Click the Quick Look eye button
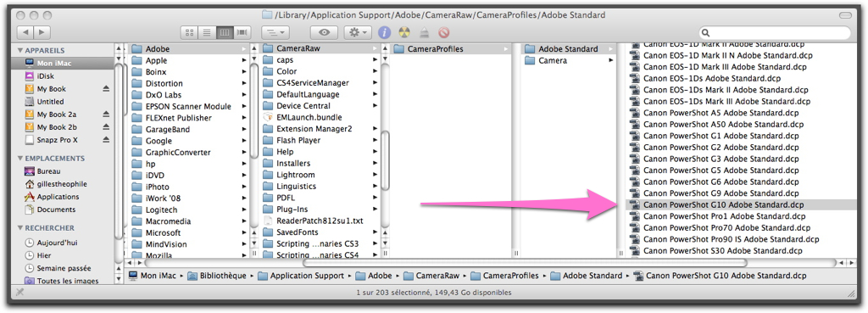Viewport: 868px width, 313px height. pos(324,33)
